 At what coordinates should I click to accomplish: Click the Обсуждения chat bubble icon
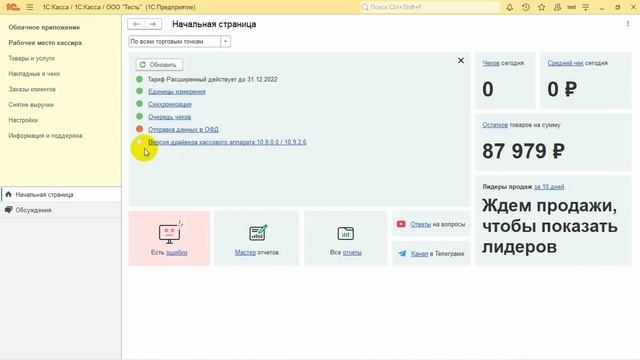[9, 210]
